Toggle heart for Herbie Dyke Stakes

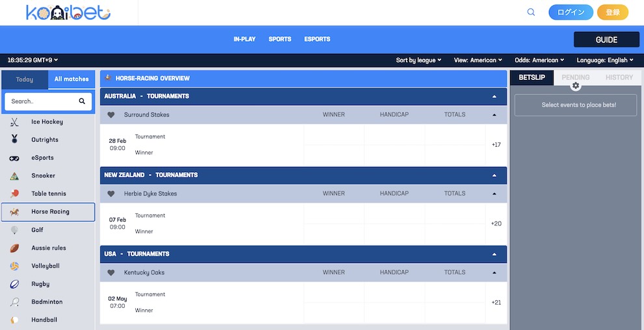[111, 194]
